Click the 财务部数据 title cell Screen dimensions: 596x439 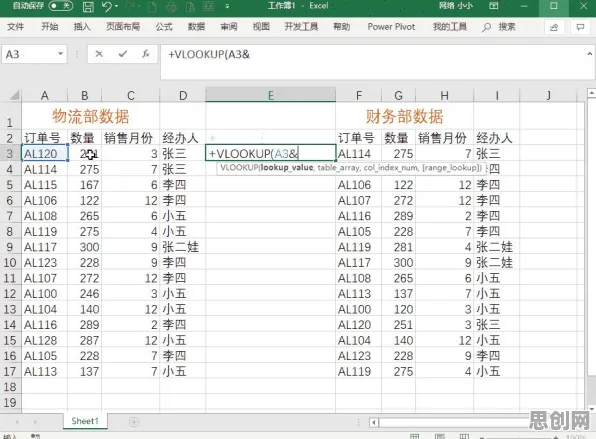[x=404, y=116]
